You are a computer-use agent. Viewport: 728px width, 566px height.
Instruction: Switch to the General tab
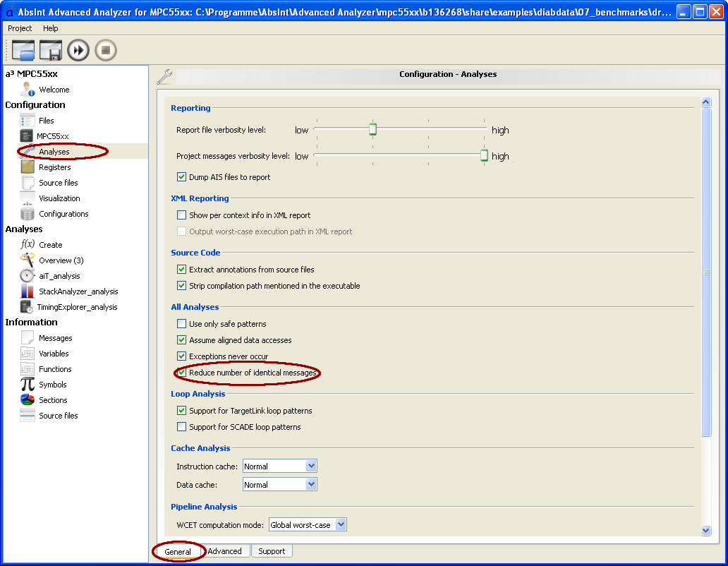coord(177,551)
